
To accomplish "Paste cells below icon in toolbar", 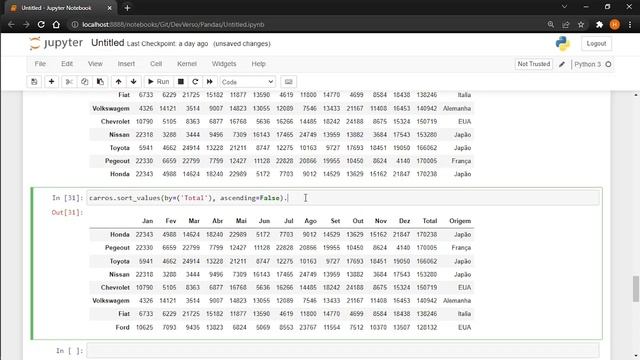I will tap(100, 82).
